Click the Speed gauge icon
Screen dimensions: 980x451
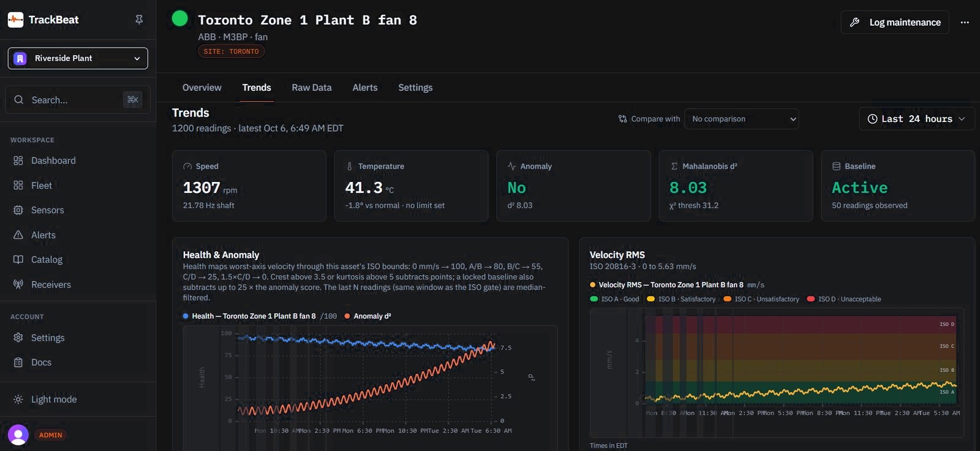pyautogui.click(x=187, y=166)
